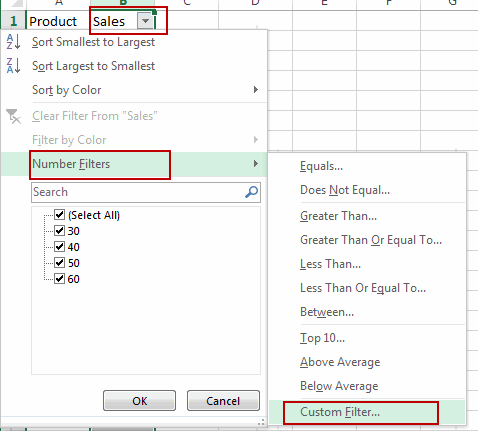Image resolution: width=478 pixels, height=431 pixels.
Task: Click the Sort Largest to Smallest Z-A icon
Action: point(13,65)
